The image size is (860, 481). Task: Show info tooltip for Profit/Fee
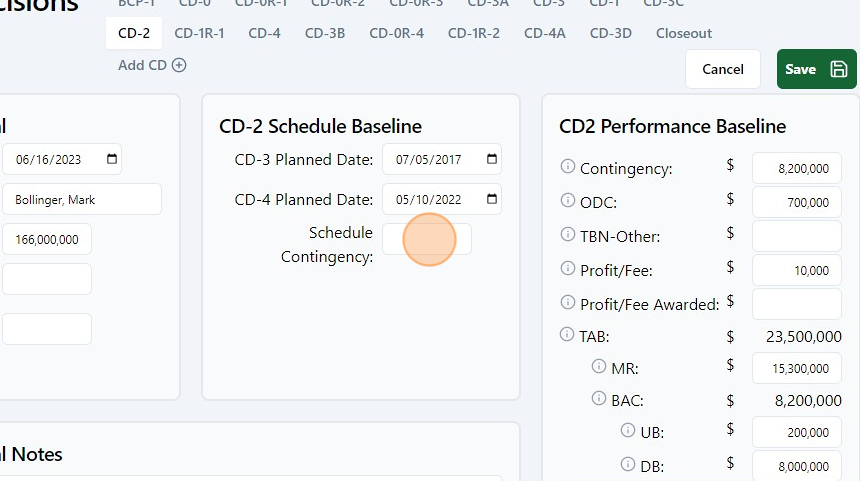tap(568, 268)
